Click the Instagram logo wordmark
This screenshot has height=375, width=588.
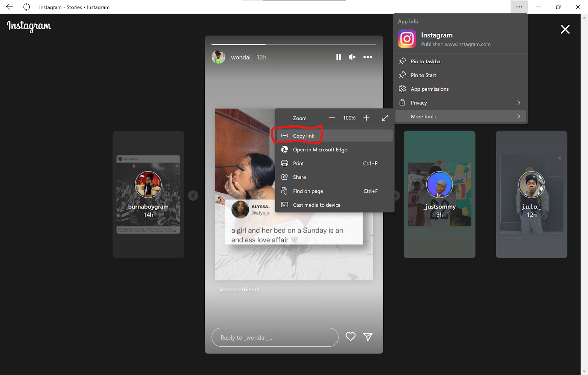[29, 26]
